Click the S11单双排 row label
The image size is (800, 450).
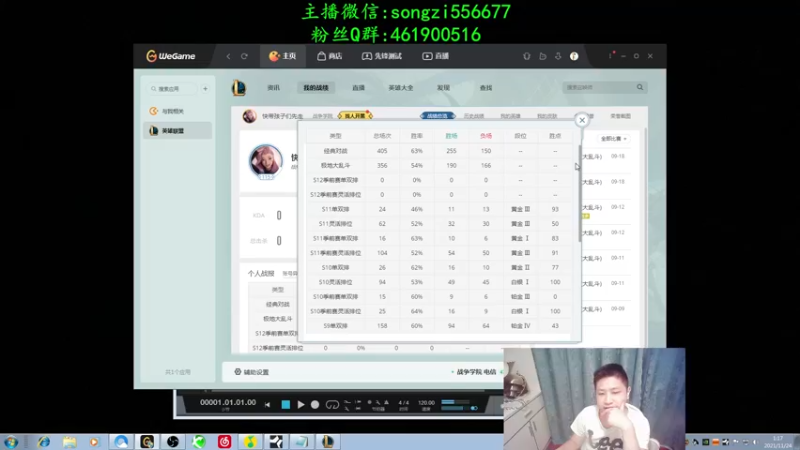click(x=335, y=209)
